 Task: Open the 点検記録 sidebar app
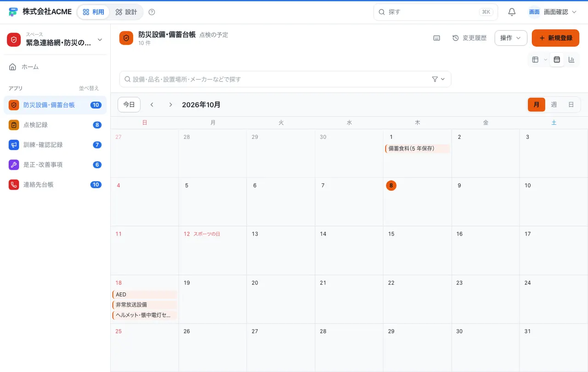[x=55, y=125]
